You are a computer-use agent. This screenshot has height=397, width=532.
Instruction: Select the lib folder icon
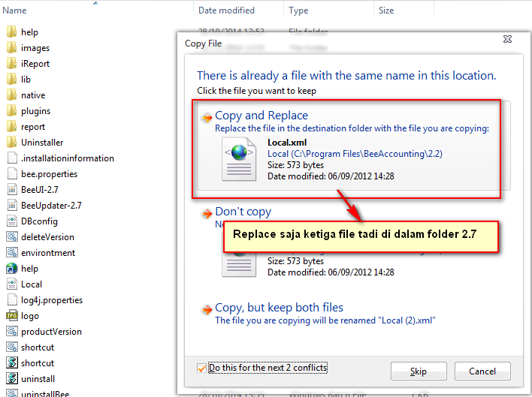(11, 80)
